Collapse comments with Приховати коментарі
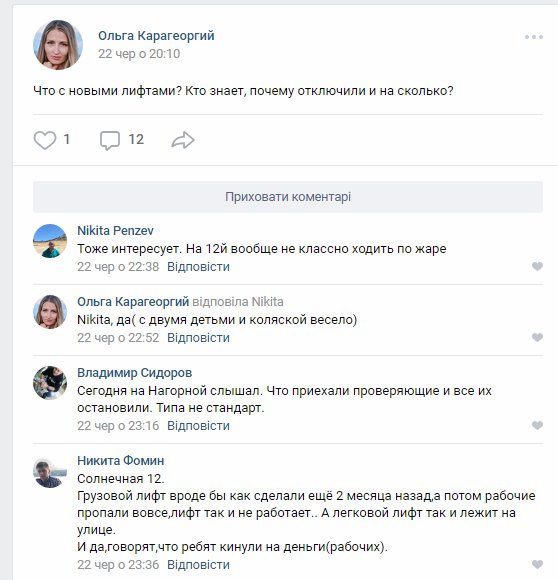 (288, 197)
